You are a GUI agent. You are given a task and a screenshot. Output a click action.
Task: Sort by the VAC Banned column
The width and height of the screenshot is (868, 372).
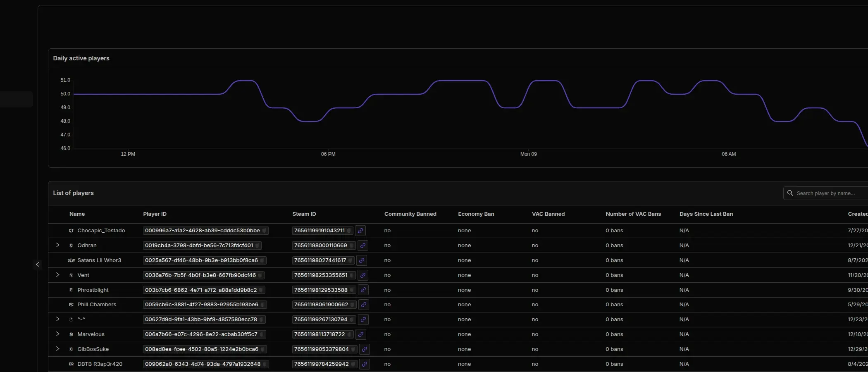[548, 214]
